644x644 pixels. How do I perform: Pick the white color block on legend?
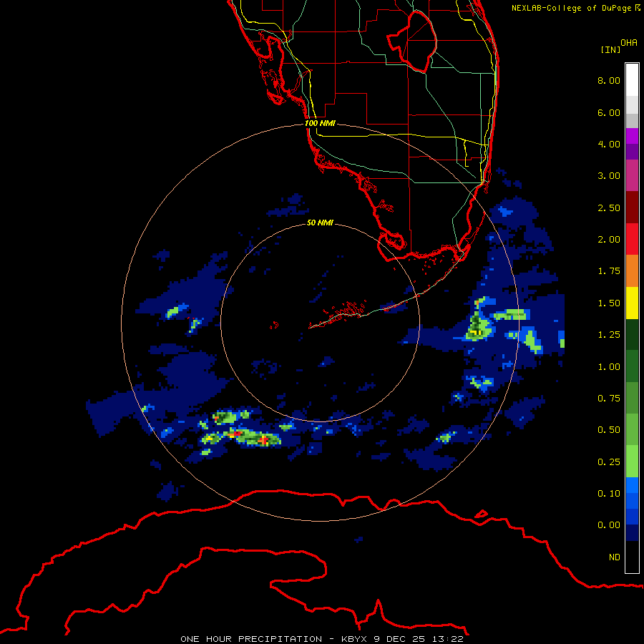(632, 79)
